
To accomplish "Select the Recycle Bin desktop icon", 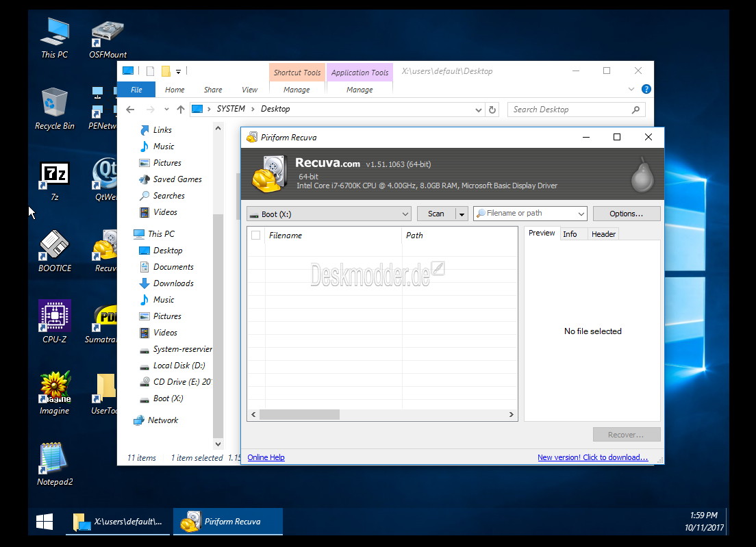I will (55, 109).
